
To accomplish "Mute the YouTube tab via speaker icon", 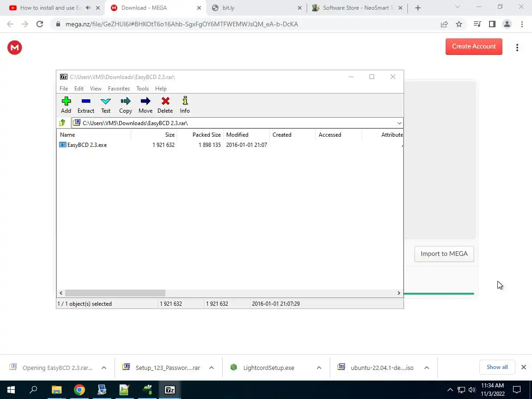I will point(88,8).
